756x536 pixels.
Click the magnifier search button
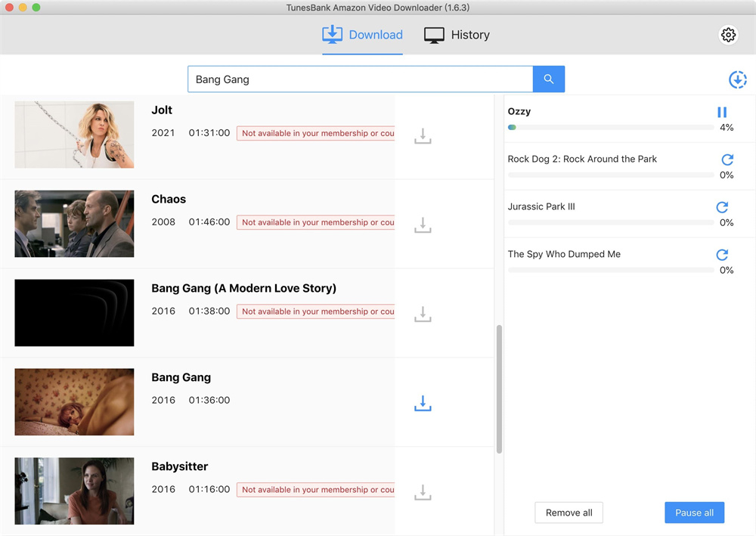pos(548,79)
